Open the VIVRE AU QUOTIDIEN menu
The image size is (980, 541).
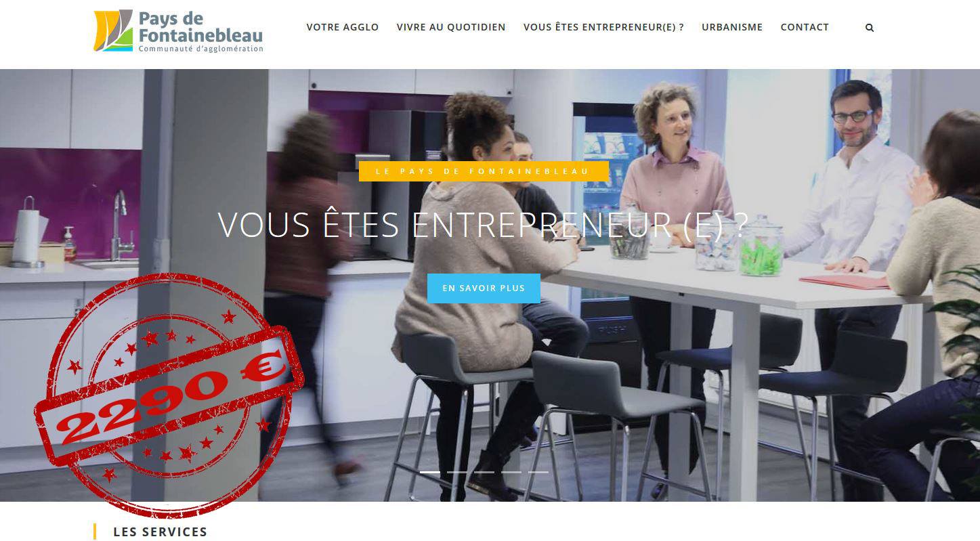451,27
